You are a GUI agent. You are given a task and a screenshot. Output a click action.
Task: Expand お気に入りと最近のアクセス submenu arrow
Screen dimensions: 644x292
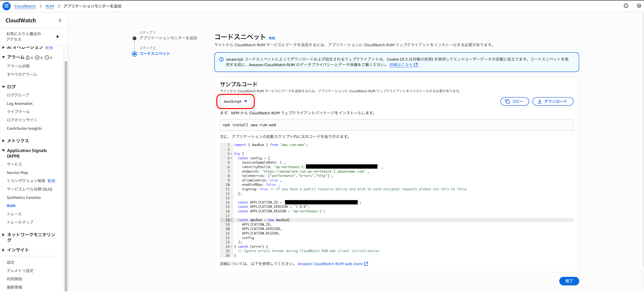click(x=58, y=36)
